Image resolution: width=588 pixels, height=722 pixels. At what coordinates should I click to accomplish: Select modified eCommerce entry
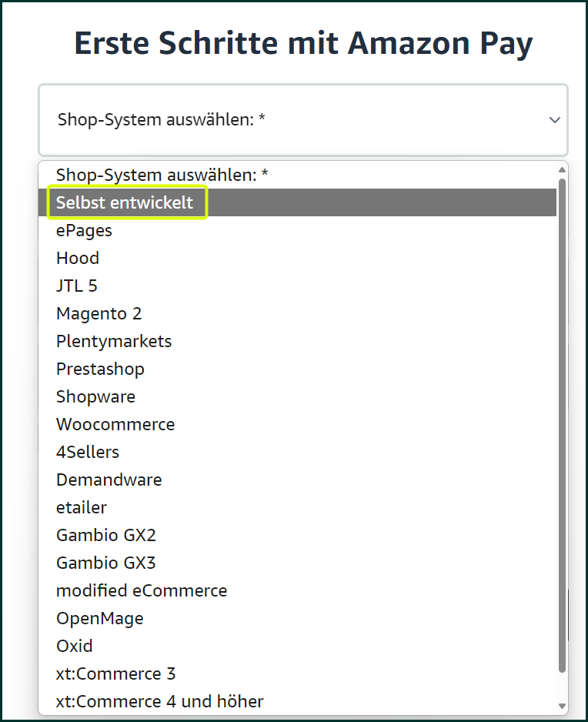(x=297, y=590)
